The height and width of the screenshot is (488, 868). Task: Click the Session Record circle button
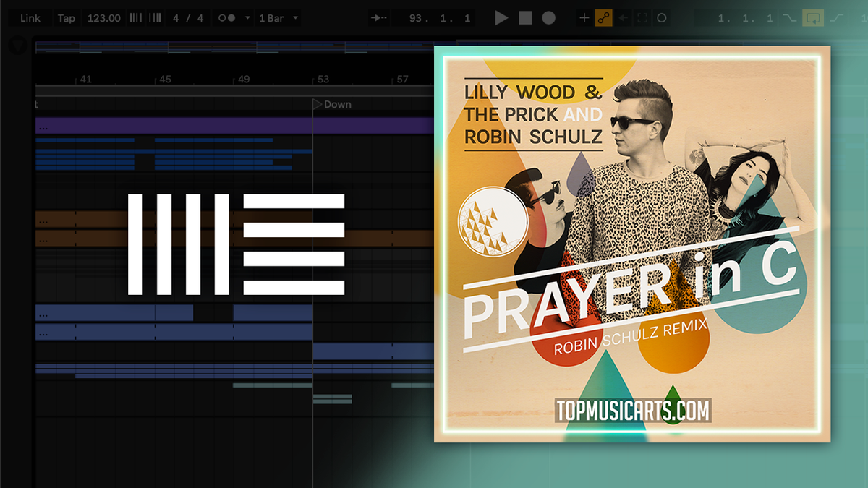click(x=662, y=18)
